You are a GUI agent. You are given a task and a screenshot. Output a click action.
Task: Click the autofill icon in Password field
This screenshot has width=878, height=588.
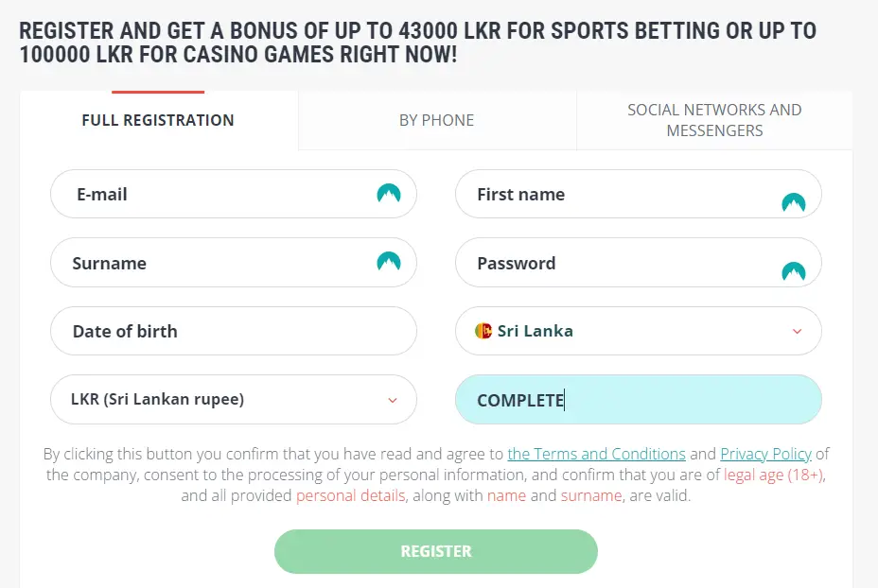pyautogui.click(x=793, y=271)
